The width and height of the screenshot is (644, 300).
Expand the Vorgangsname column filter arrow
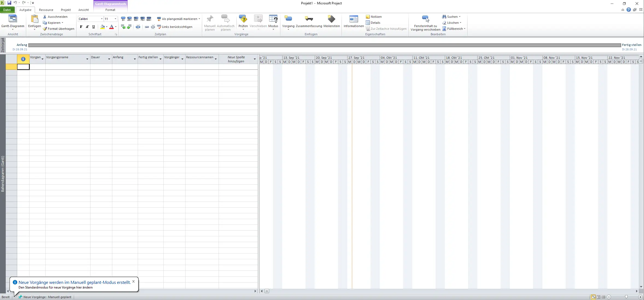[87, 59]
